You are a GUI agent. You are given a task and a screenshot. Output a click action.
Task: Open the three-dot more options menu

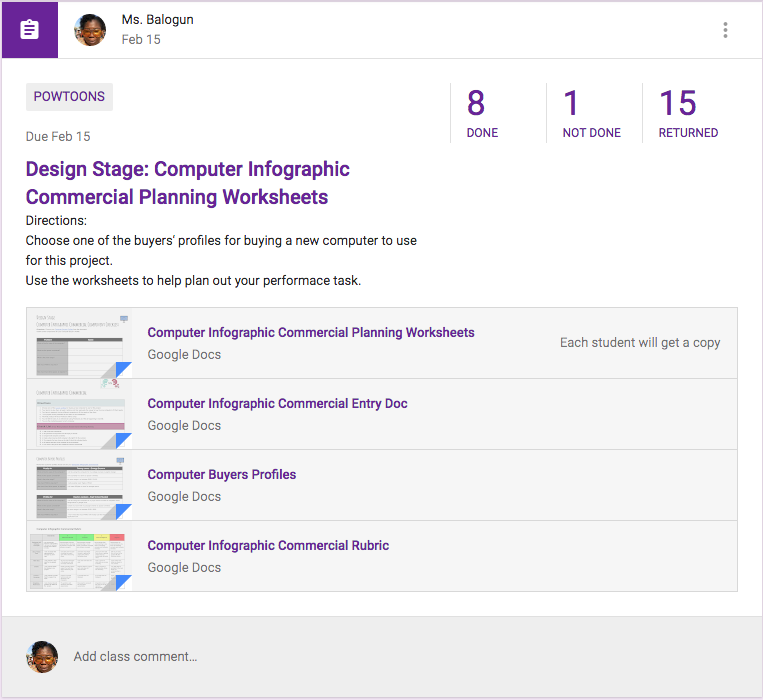(725, 30)
